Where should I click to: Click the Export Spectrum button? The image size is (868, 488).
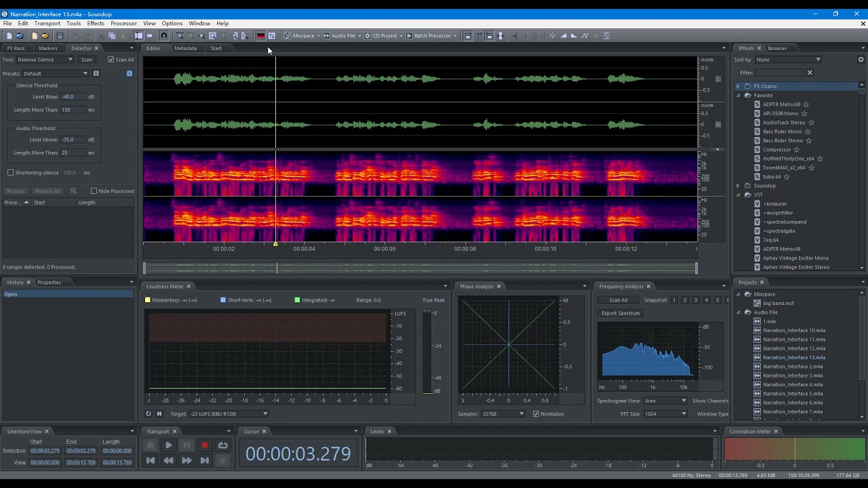620,313
